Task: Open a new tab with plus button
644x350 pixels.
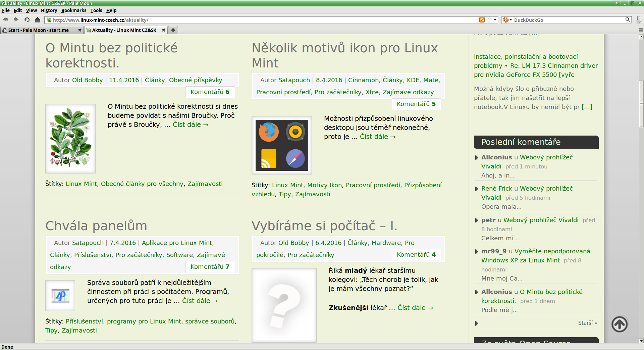Action: 173,30
